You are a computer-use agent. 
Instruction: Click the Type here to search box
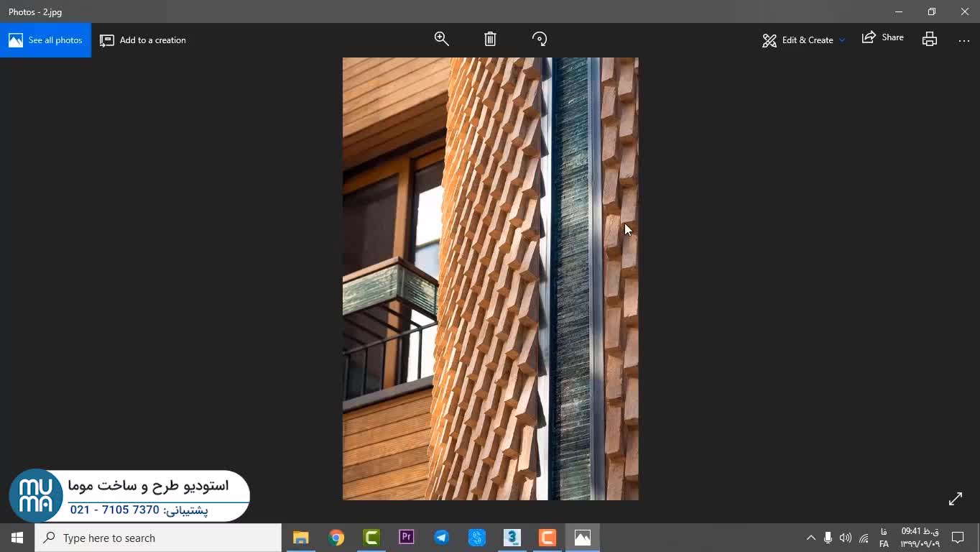pos(158,538)
